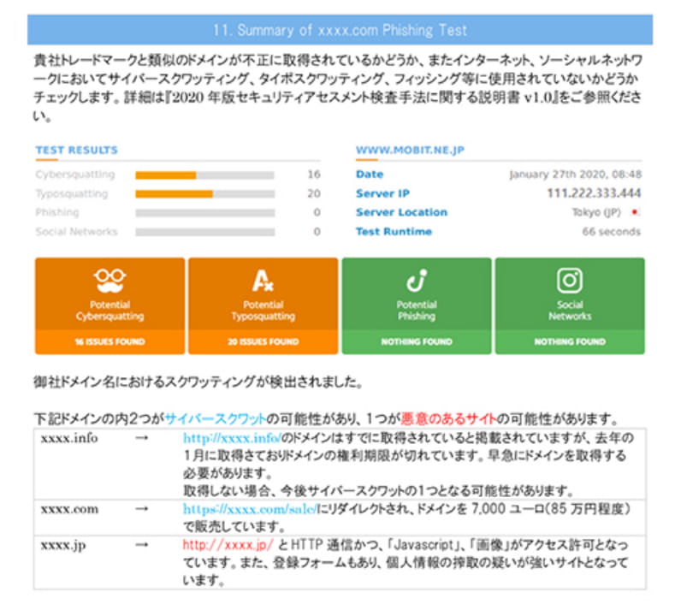Click the arrow beside xxxx.jp
681x616 pixels.
[x=141, y=545]
